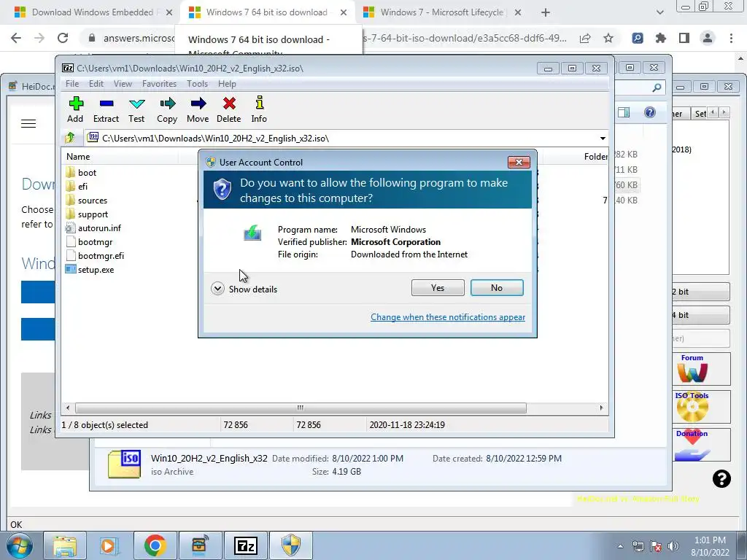
Task: Click the 7-Zip address path field
Action: pyautogui.click(x=347, y=139)
